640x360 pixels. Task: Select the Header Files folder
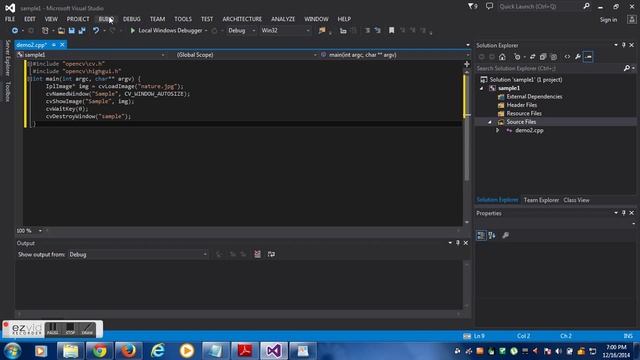(522, 105)
